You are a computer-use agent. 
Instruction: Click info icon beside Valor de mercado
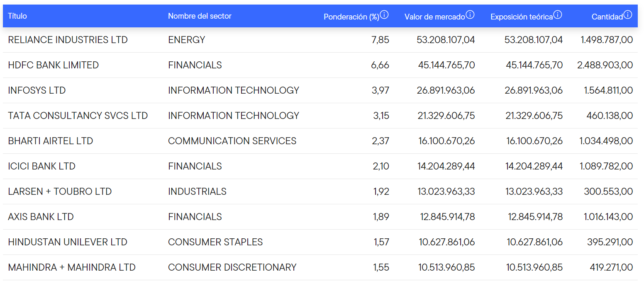coord(470,15)
